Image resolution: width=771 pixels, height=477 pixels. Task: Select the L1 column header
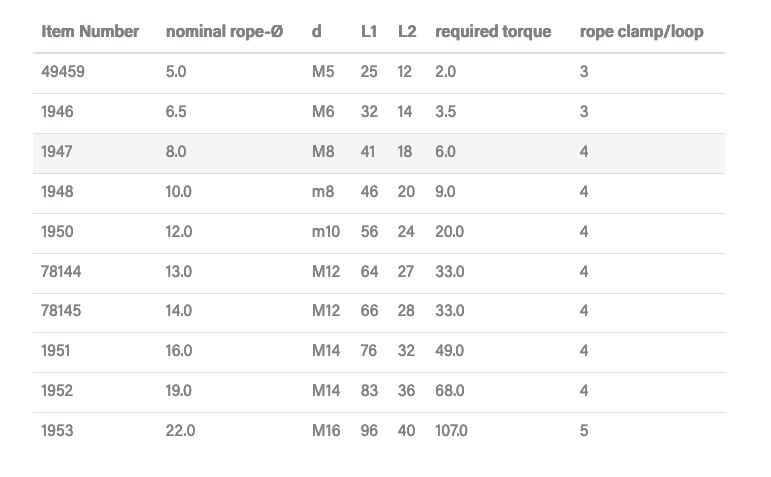tap(369, 31)
